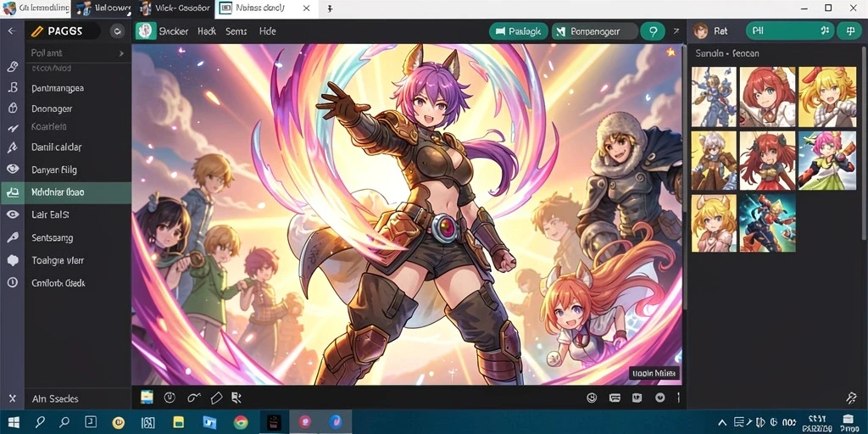
Task: Click the gold star on the canvas corner
Action: (671, 53)
